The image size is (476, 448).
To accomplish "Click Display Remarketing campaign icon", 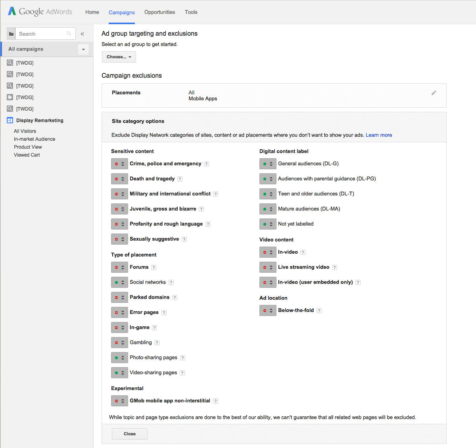I will tap(10, 121).
